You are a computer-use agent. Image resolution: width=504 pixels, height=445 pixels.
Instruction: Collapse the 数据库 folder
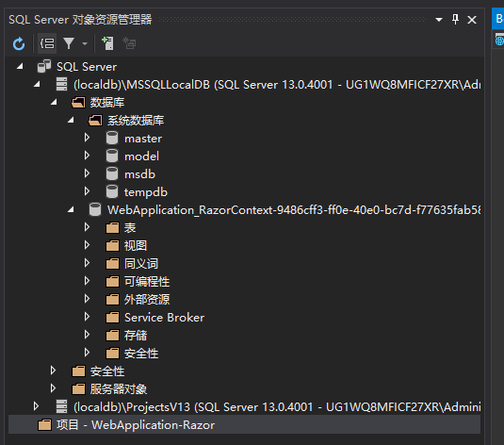(x=54, y=103)
